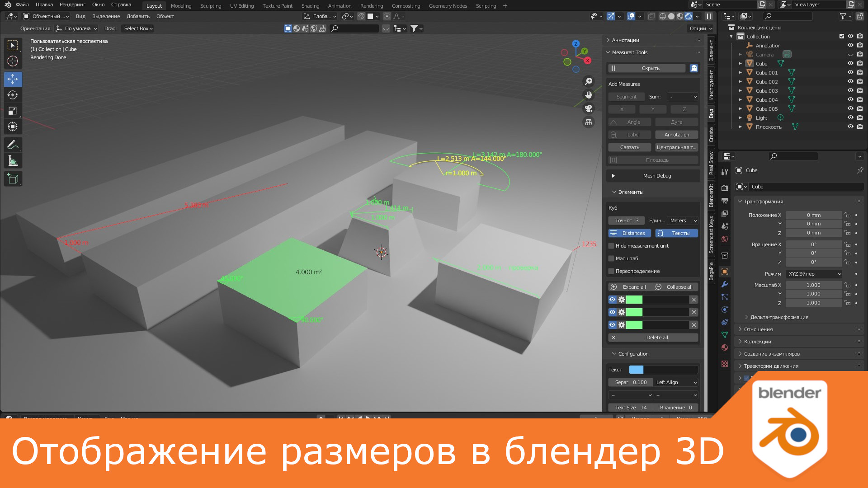Open the outliner filter icon
The height and width of the screenshot is (488, 868).
[844, 16]
